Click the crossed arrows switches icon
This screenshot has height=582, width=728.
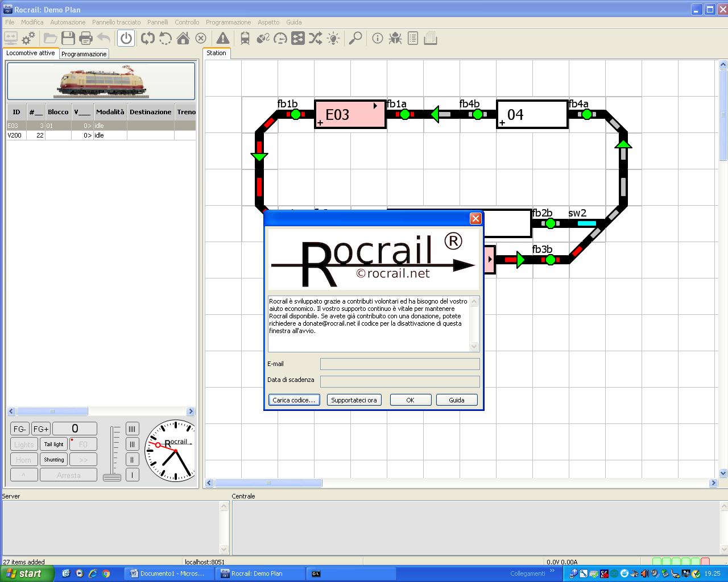(316, 38)
